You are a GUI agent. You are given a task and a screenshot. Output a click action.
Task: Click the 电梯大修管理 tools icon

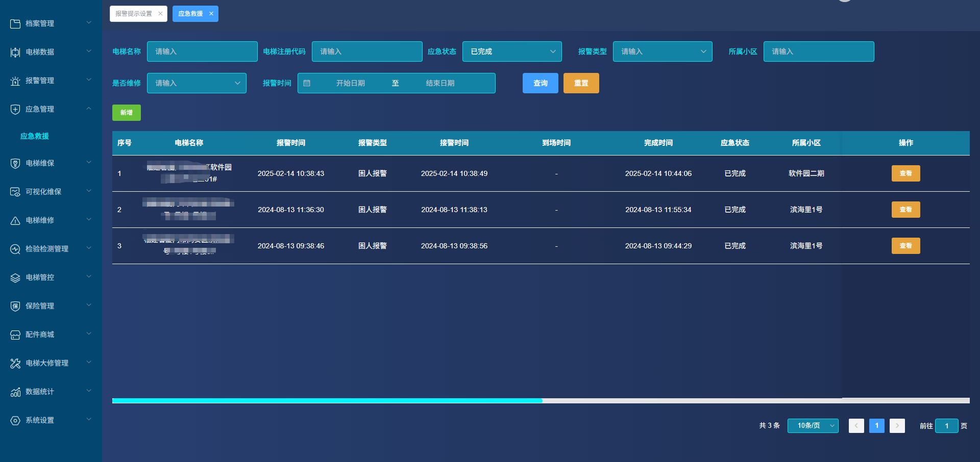click(15, 363)
